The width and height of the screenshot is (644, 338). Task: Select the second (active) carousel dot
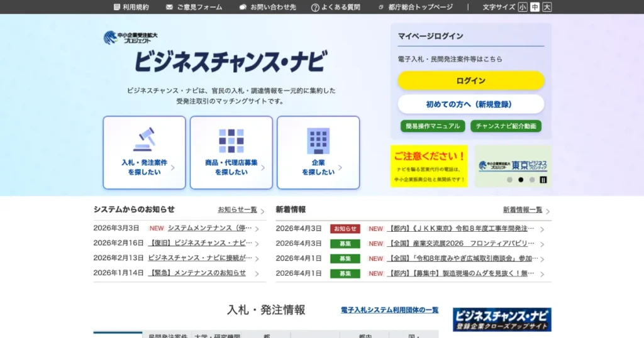(x=521, y=180)
